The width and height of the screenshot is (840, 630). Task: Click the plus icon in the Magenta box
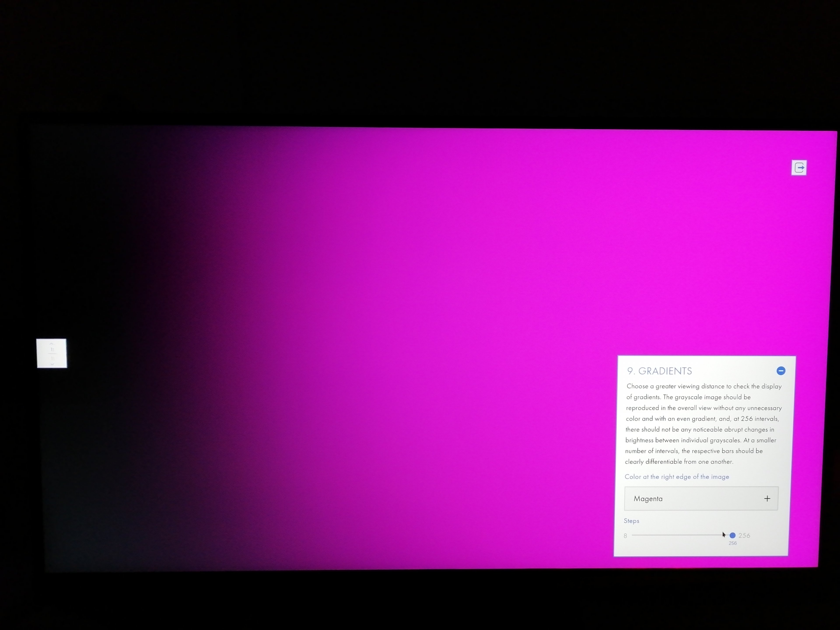coord(767,499)
